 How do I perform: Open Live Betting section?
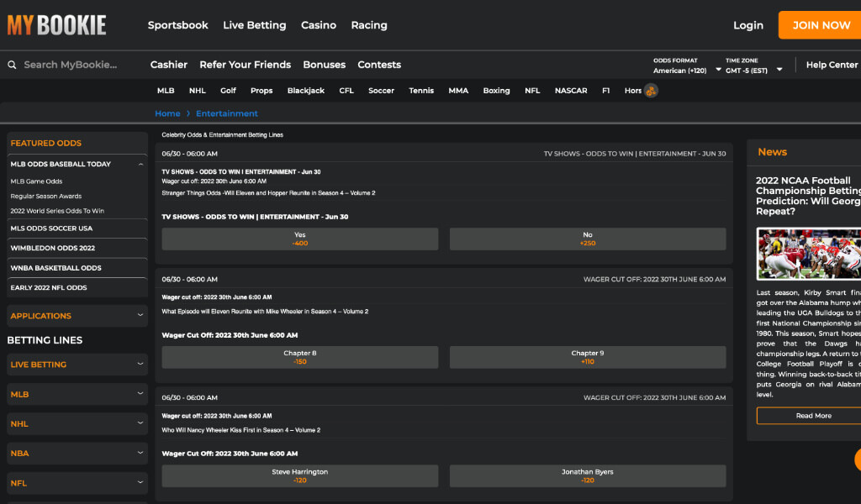(254, 25)
